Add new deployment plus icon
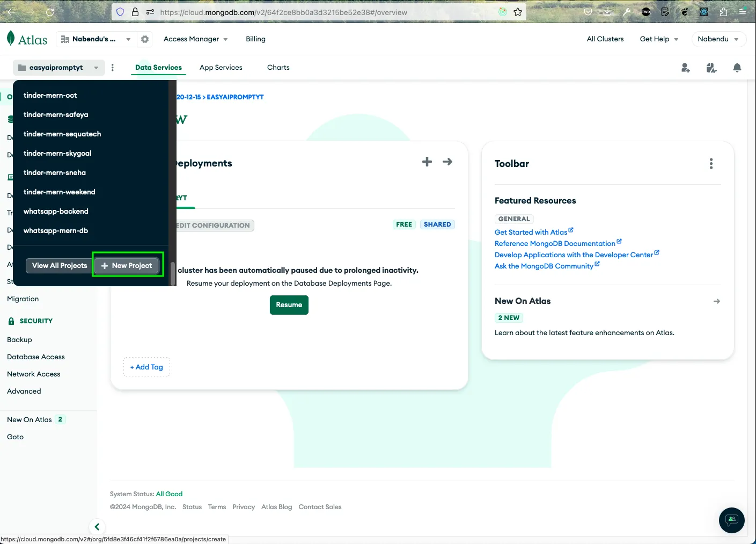The image size is (756, 544). (x=427, y=162)
